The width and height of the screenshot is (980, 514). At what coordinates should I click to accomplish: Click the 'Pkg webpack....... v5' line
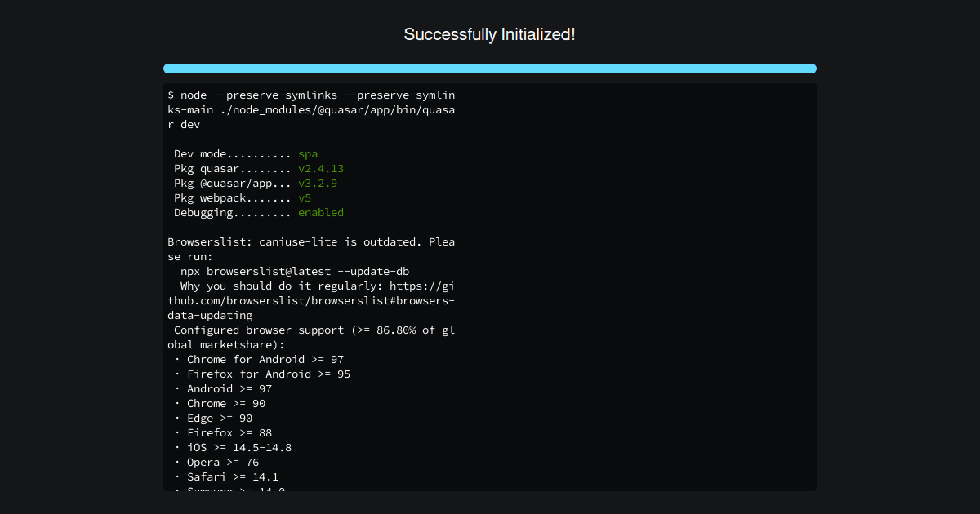pyautogui.click(x=243, y=197)
